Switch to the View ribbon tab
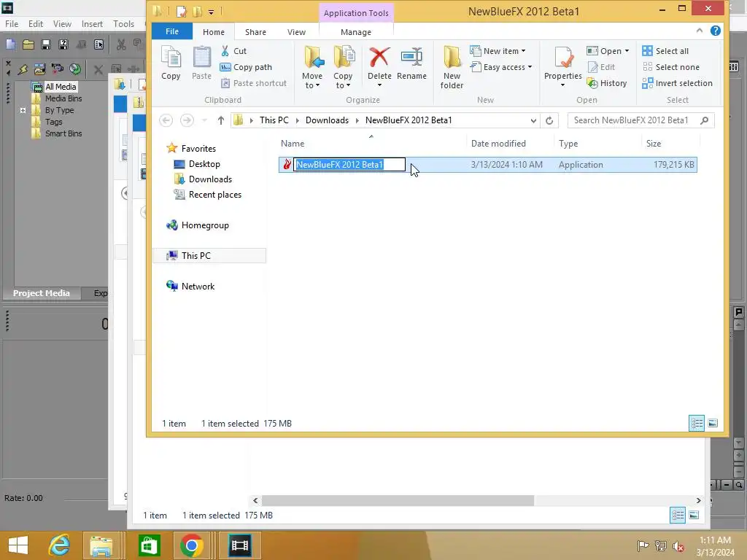The height and width of the screenshot is (560, 747). tap(296, 32)
